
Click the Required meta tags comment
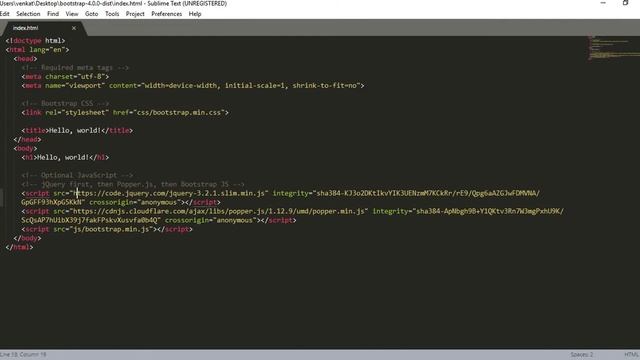[76, 68]
